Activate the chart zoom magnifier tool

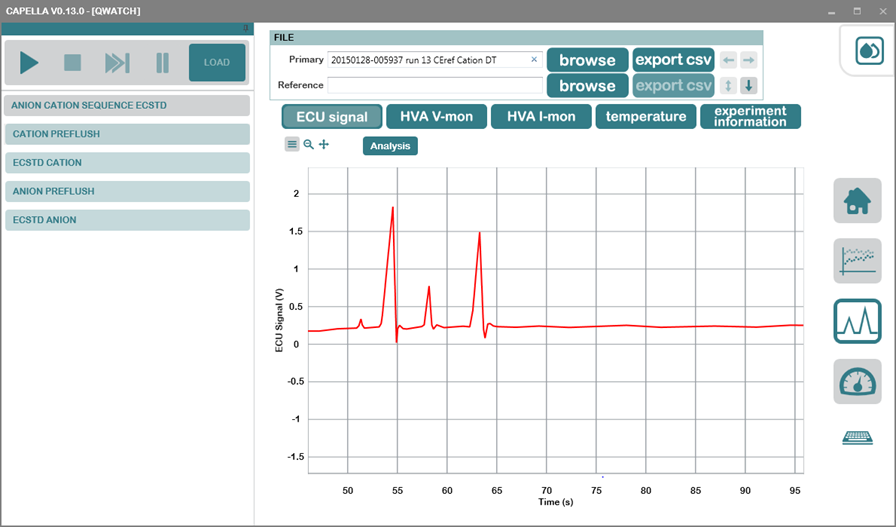(309, 145)
